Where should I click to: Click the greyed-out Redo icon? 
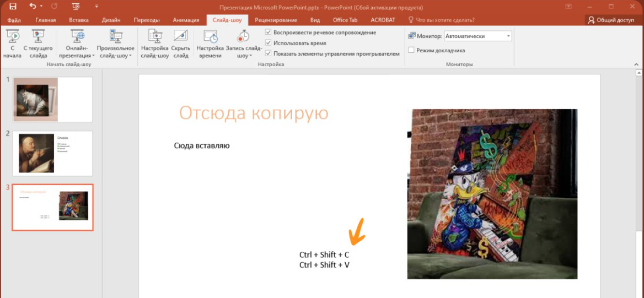[53, 6]
